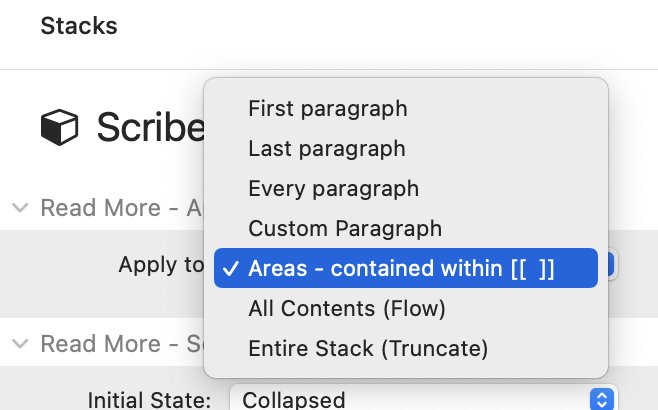The image size is (658, 410).
Task: Click the Scribe heading text
Action: point(151,127)
